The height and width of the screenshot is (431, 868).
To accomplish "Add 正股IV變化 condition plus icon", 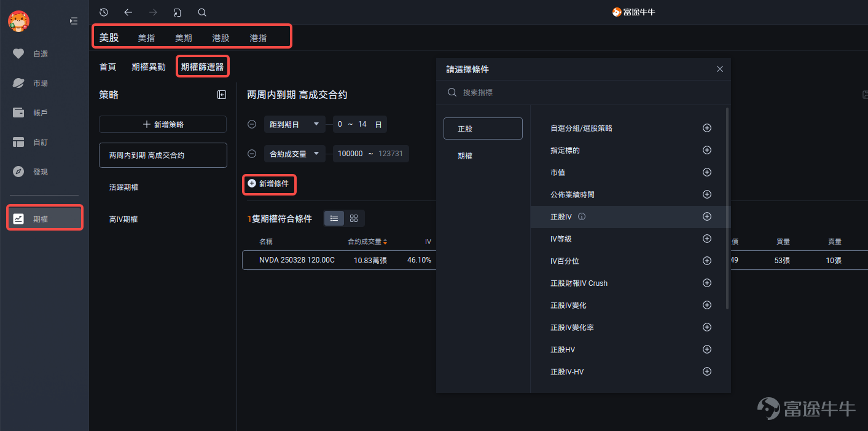I will (707, 305).
